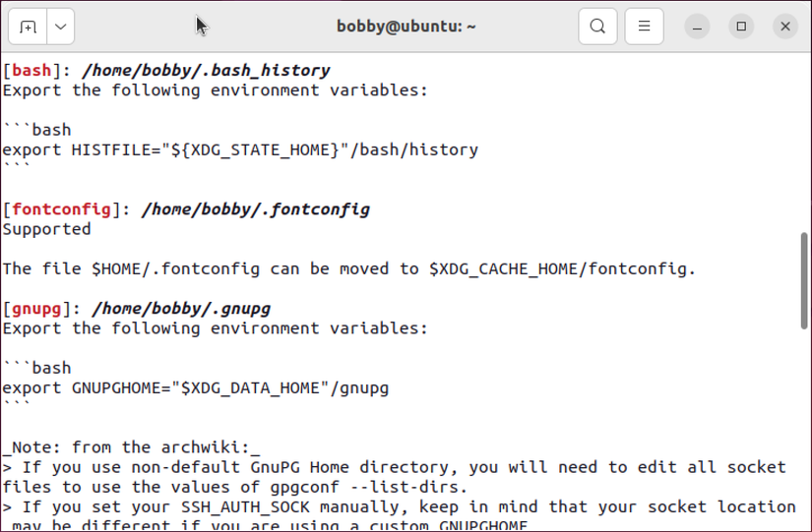The height and width of the screenshot is (532, 812).
Task: Minimize the terminal window
Action: 697,27
